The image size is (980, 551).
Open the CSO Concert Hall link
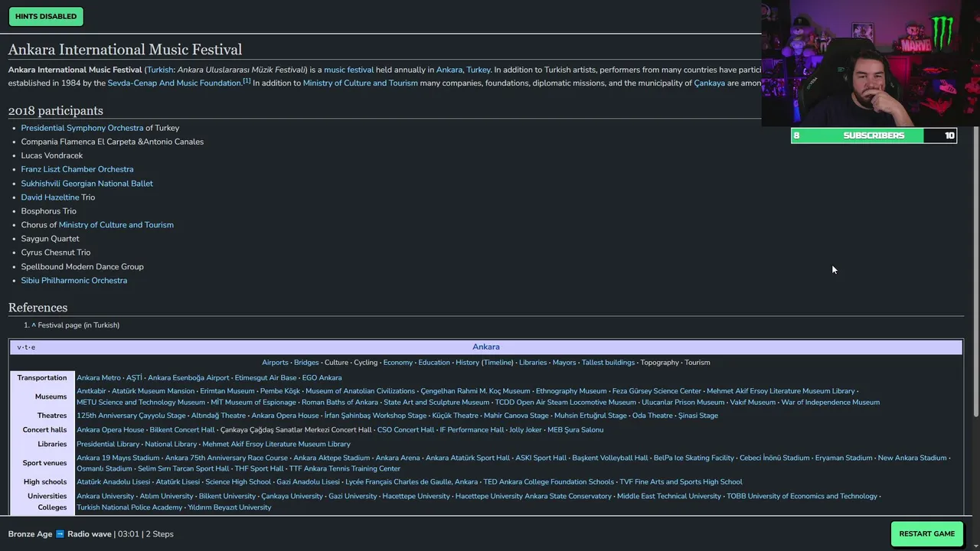405,430
